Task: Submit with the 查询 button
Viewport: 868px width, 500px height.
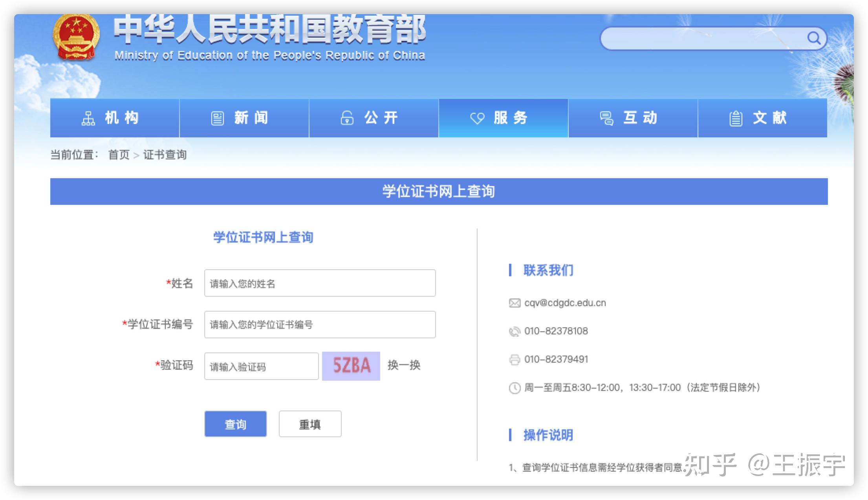Action: click(235, 424)
